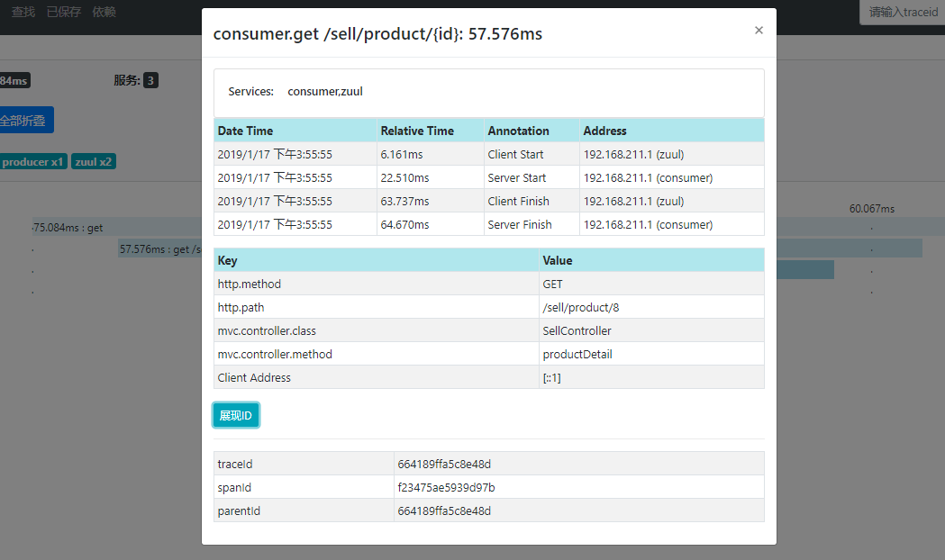Open the 查找 navigation tab
Viewport: 945px width, 560px height.
tap(23, 13)
